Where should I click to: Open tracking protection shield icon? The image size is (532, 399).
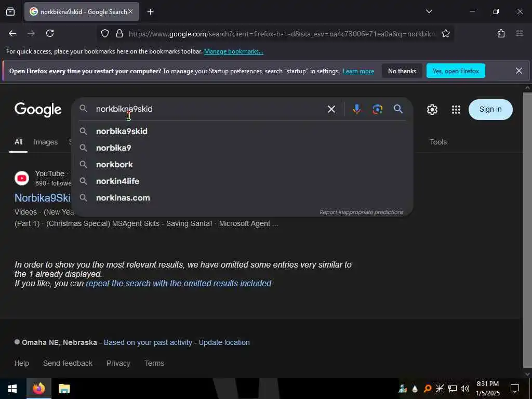click(105, 34)
